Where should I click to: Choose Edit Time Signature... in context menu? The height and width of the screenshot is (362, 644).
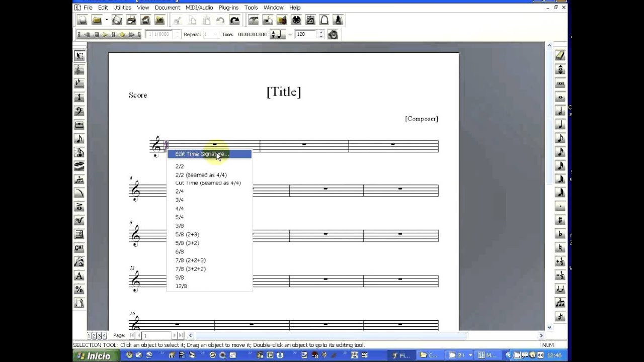point(209,154)
